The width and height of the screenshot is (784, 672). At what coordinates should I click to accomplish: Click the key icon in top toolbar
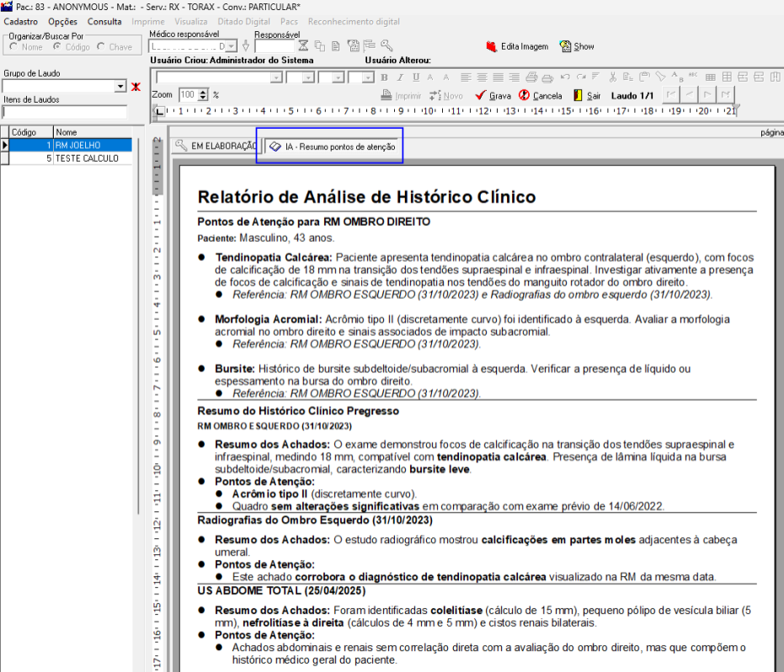click(386, 46)
